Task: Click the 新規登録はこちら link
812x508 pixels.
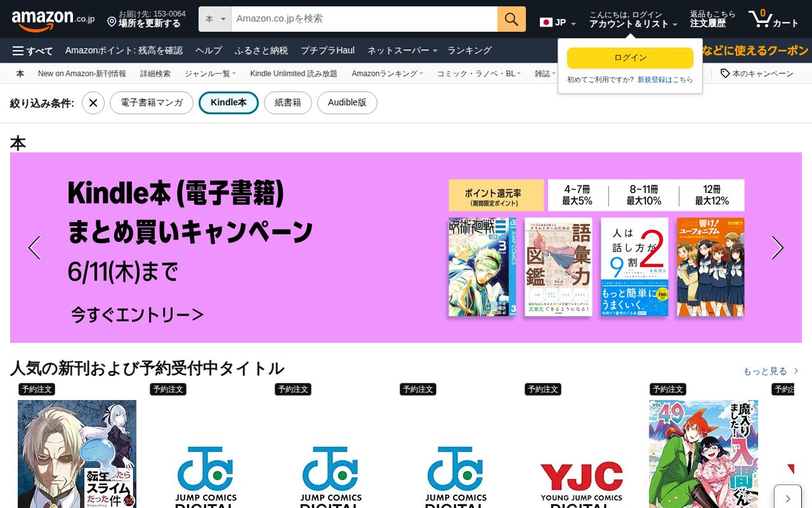Action: pyautogui.click(x=665, y=80)
